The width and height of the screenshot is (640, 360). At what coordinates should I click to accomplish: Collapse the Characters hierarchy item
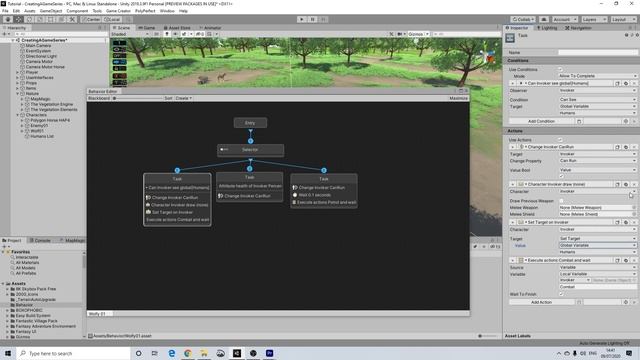coord(18,115)
